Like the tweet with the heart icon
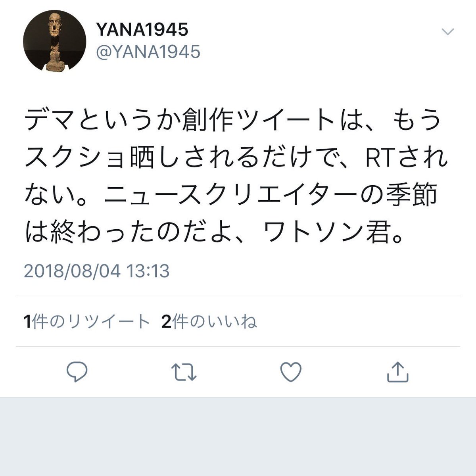 [x=291, y=372]
